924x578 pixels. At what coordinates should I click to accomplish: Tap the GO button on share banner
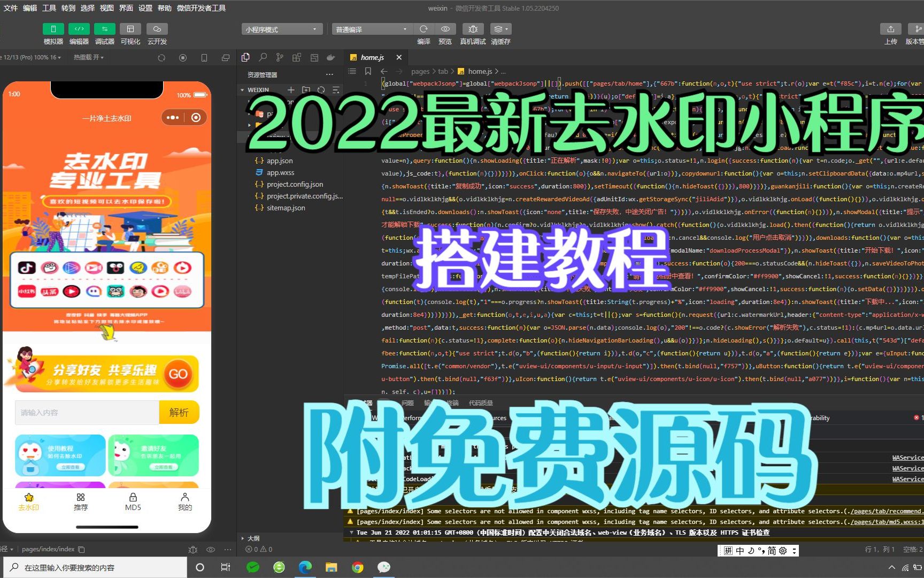tap(179, 374)
